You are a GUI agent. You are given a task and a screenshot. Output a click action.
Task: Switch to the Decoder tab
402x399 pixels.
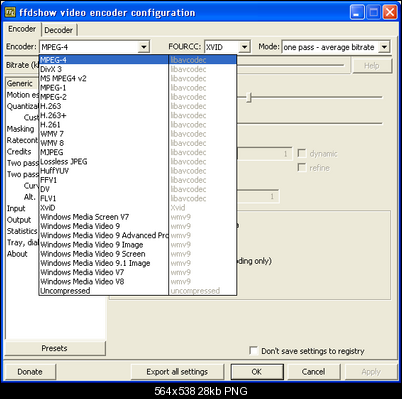pyautogui.click(x=59, y=30)
